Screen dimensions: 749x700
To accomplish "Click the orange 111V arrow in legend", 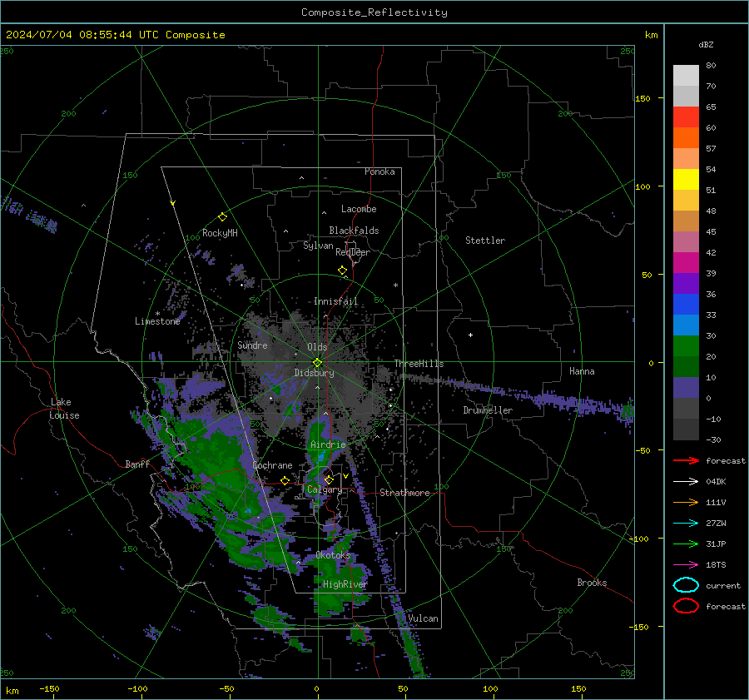I will point(686,502).
